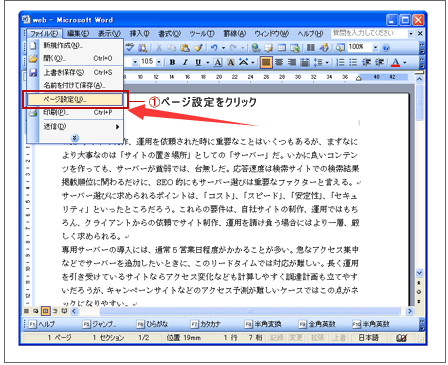The image size is (448, 365).
Task: Open the 挿入 menu
Action: point(139,33)
